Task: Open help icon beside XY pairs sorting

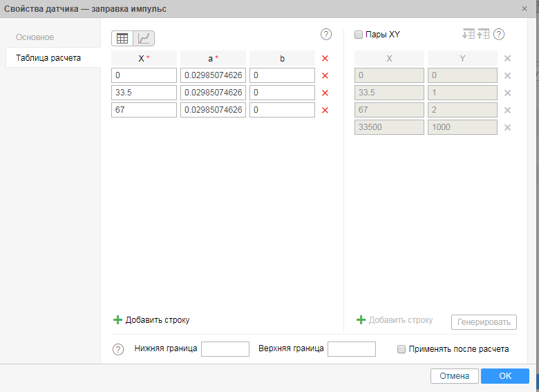Action: click(499, 35)
